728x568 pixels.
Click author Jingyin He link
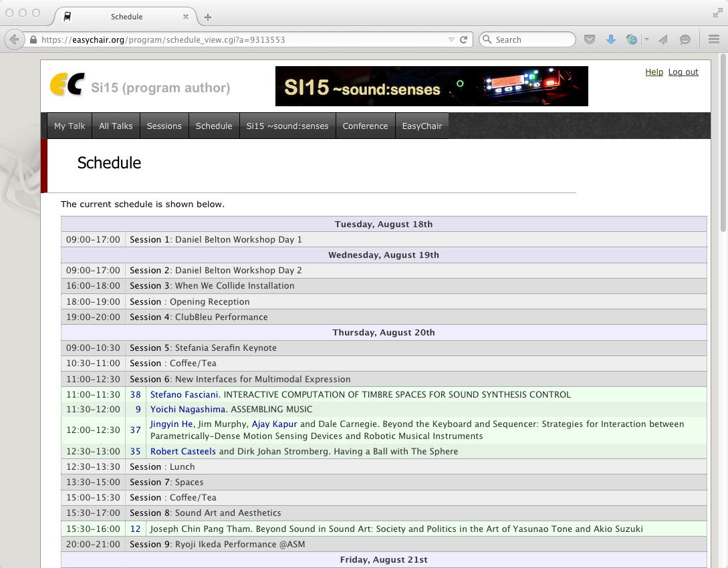point(171,424)
